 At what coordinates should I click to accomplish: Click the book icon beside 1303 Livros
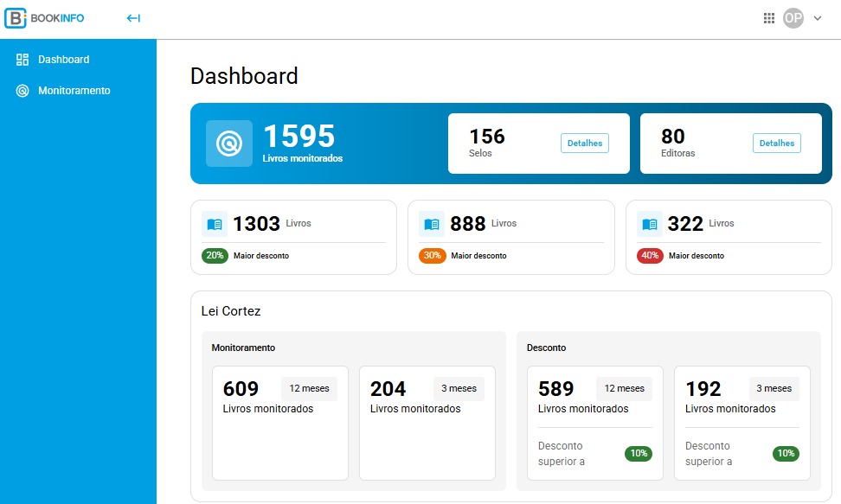tap(215, 224)
